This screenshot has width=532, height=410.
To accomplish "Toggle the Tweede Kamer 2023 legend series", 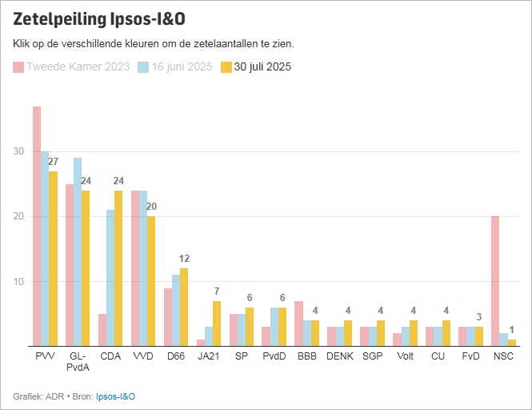I will [77, 66].
